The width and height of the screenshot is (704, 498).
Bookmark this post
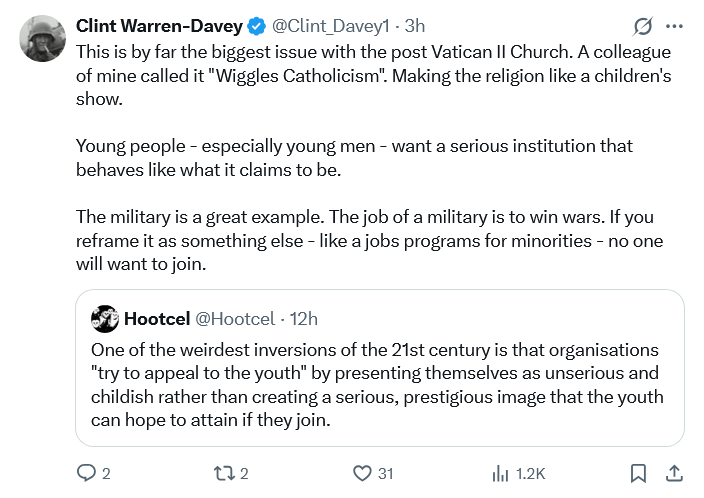(638, 473)
